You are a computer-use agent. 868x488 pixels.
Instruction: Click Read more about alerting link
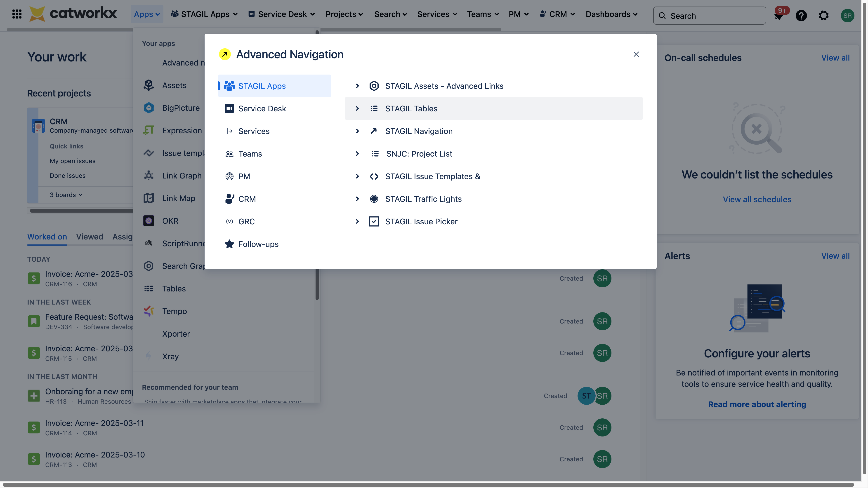pyautogui.click(x=757, y=404)
